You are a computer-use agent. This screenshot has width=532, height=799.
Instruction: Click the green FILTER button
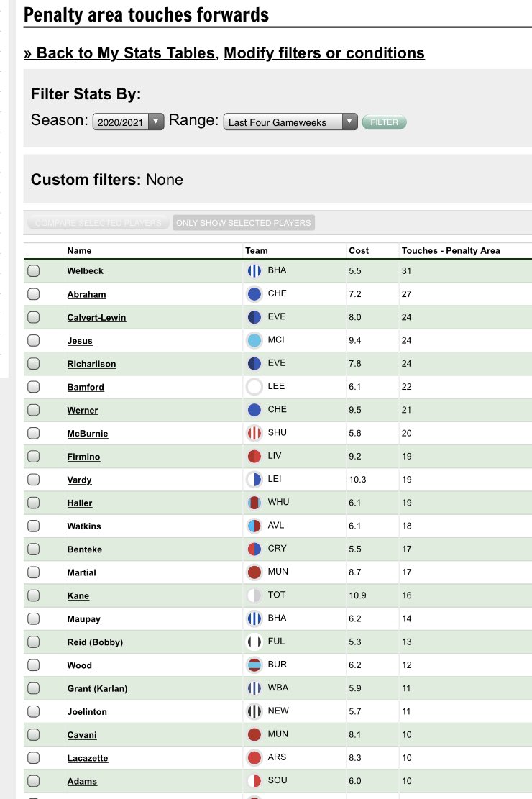[x=384, y=122]
